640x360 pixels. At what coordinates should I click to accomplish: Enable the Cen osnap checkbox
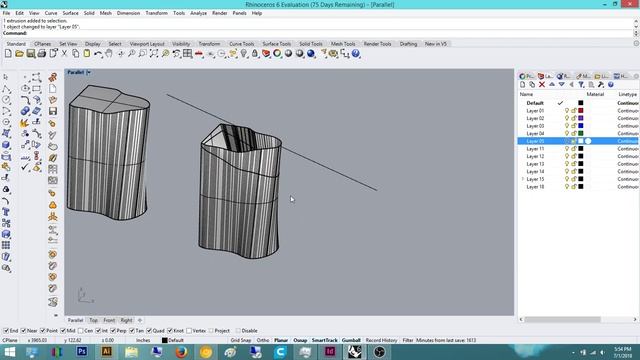tap(80, 331)
